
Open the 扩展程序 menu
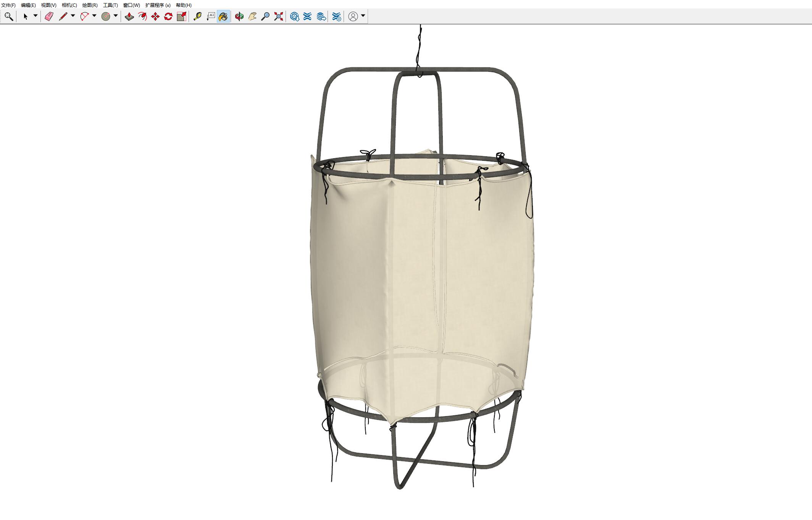click(x=158, y=5)
